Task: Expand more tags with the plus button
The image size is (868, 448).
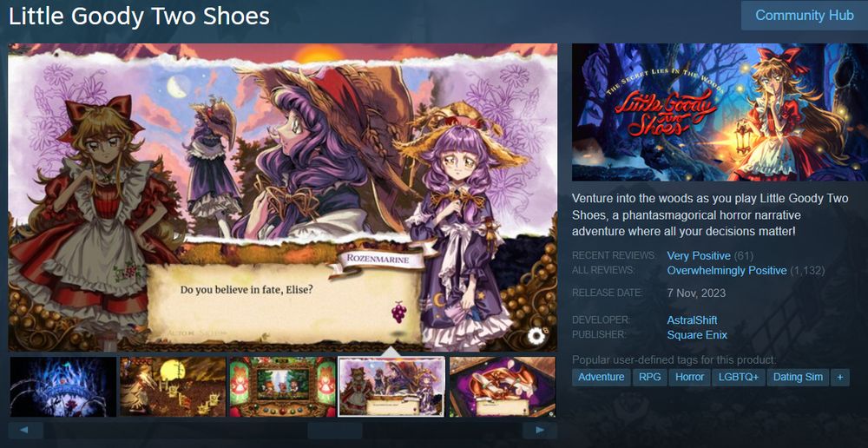Action: point(839,377)
